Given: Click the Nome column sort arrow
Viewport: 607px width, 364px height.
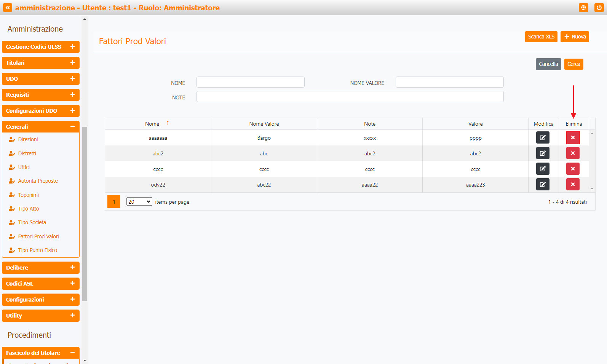Looking at the screenshot, I should [168, 123].
